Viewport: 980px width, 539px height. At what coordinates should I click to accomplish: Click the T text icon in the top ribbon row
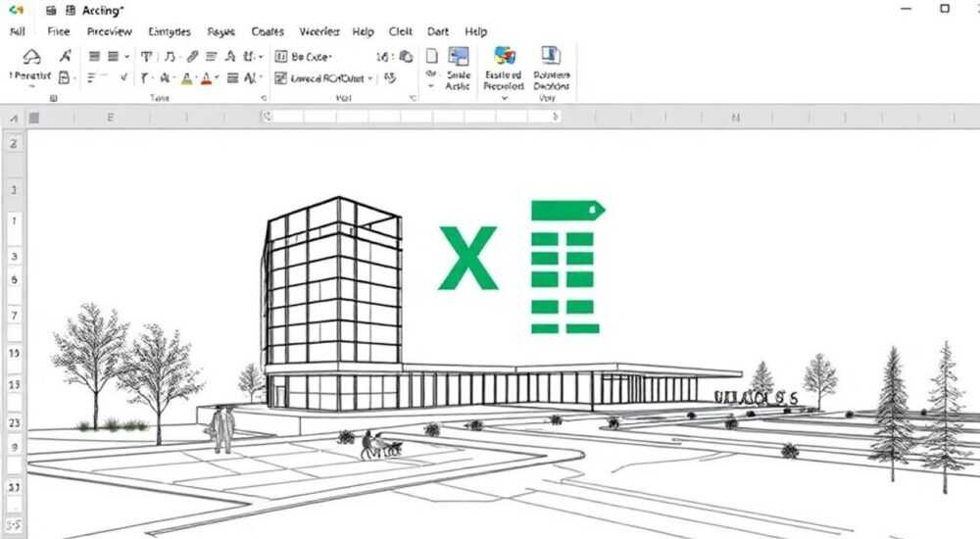pyautogui.click(x=146, y=56)
